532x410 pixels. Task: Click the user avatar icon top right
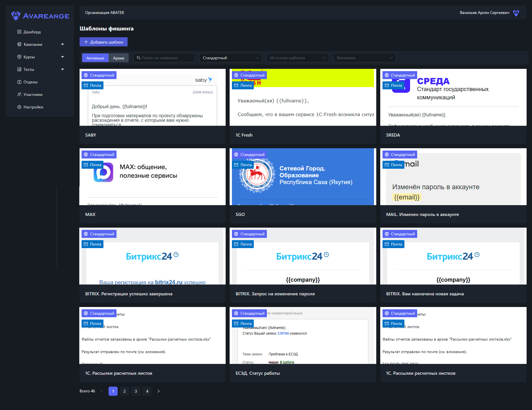coord(516,13)
